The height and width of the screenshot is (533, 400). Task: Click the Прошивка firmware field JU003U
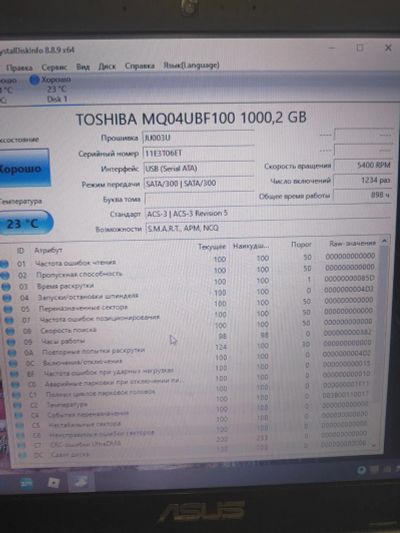tap(198, 138)
